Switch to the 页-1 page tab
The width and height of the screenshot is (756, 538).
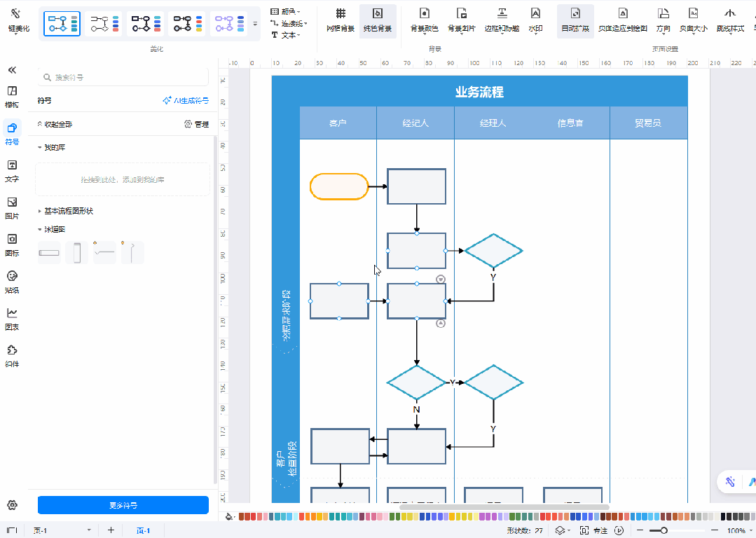pos(143,530)
